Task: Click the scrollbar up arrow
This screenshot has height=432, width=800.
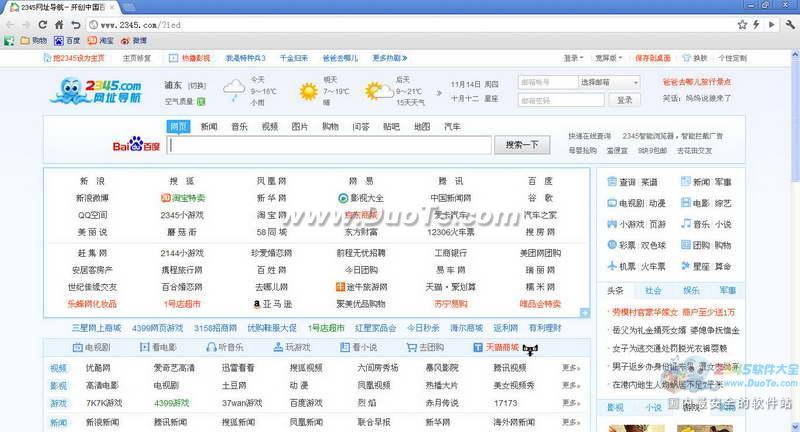Action: [795, 53]
